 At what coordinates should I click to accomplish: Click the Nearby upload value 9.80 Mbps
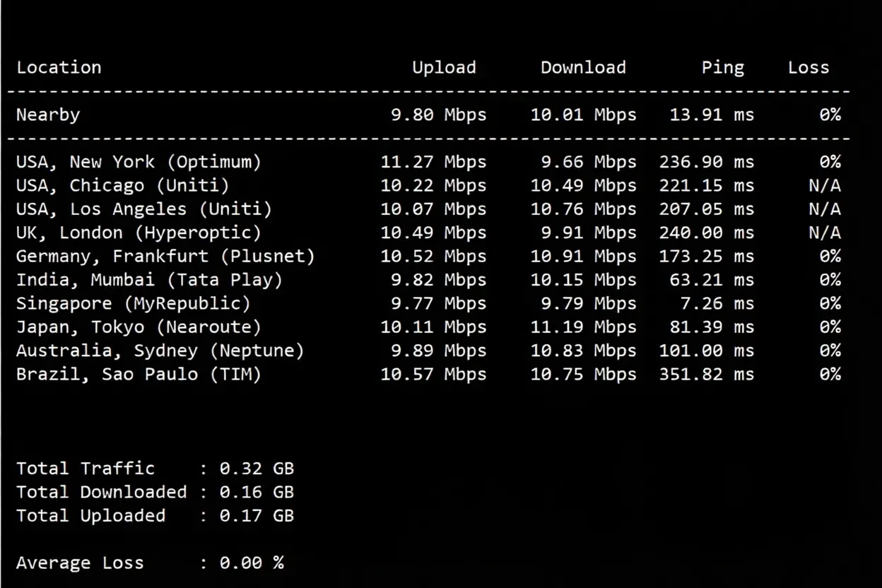(439, 115)
